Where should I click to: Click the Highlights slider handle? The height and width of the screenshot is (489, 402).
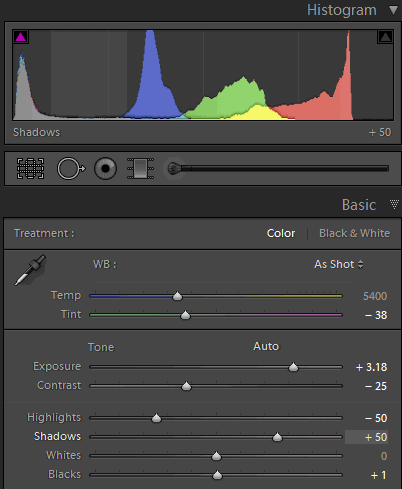pos(156,418)
